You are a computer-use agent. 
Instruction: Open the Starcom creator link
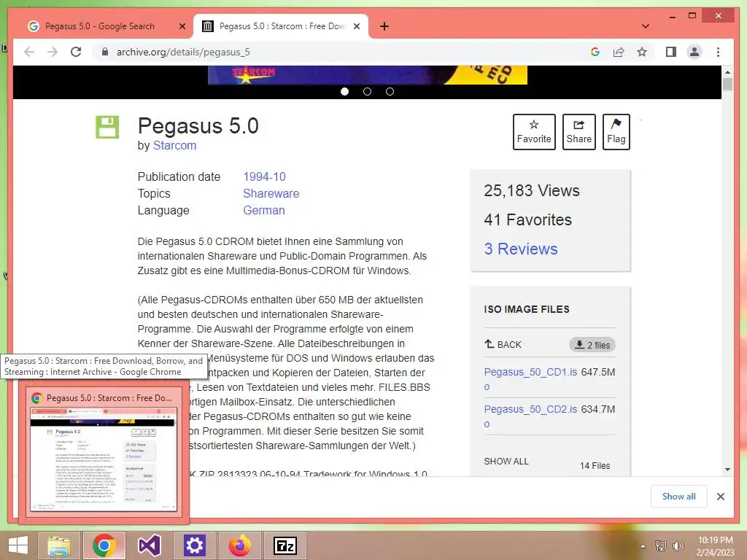pos(174,145)
